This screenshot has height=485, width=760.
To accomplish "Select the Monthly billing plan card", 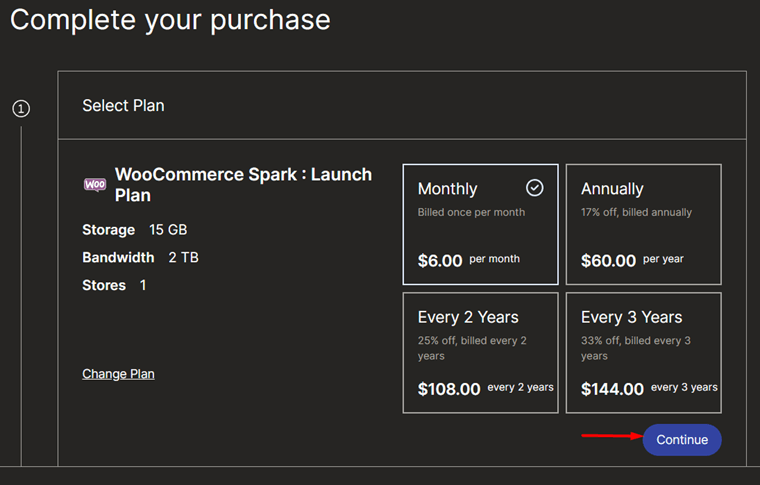I will click(480, 224).
